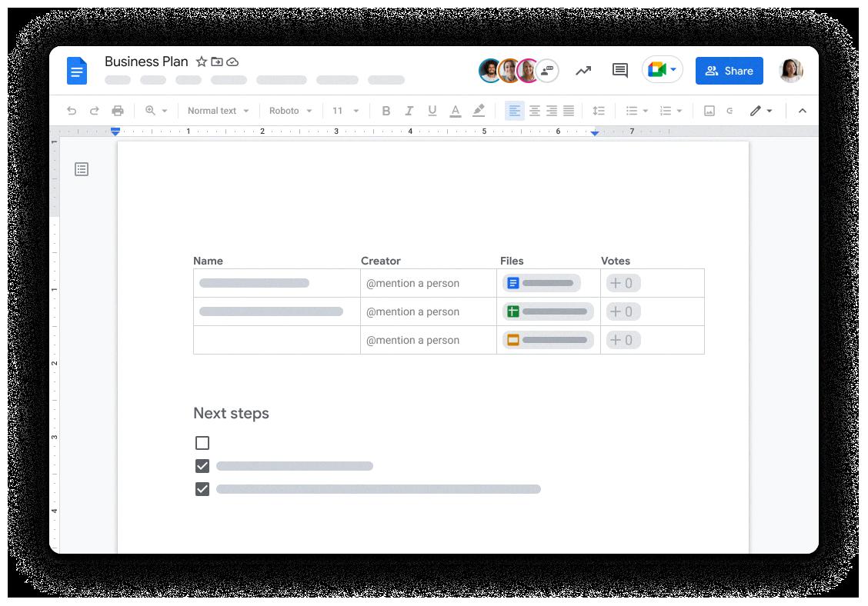
Task: Click the Google Docs logo icon
Action: point(77,70)
